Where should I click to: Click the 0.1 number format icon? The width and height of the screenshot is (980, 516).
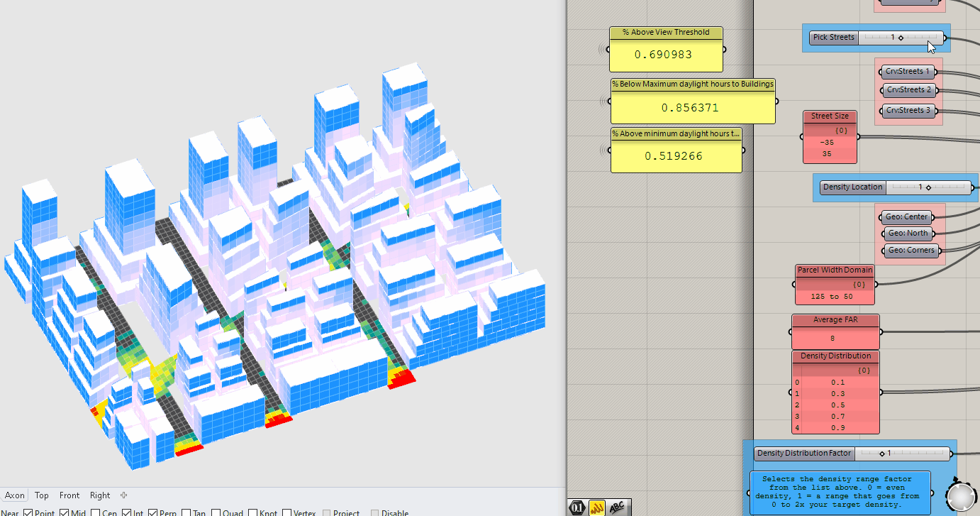point(578,507)
